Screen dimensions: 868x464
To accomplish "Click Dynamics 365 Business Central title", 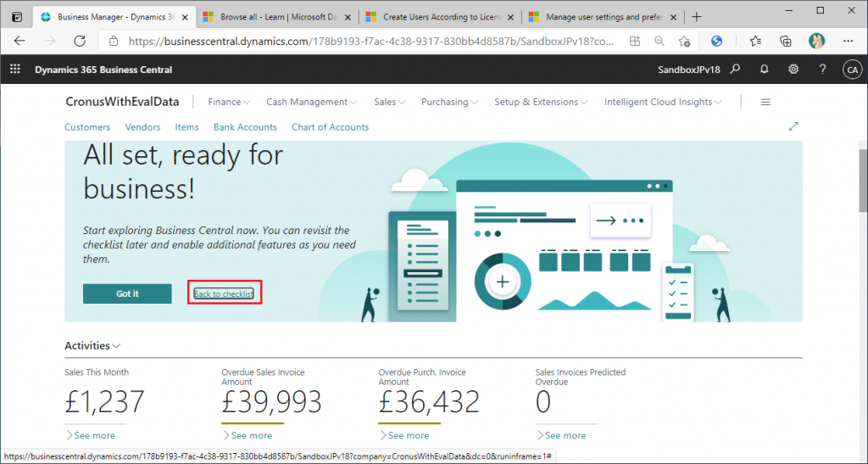I will coord(103,70).
